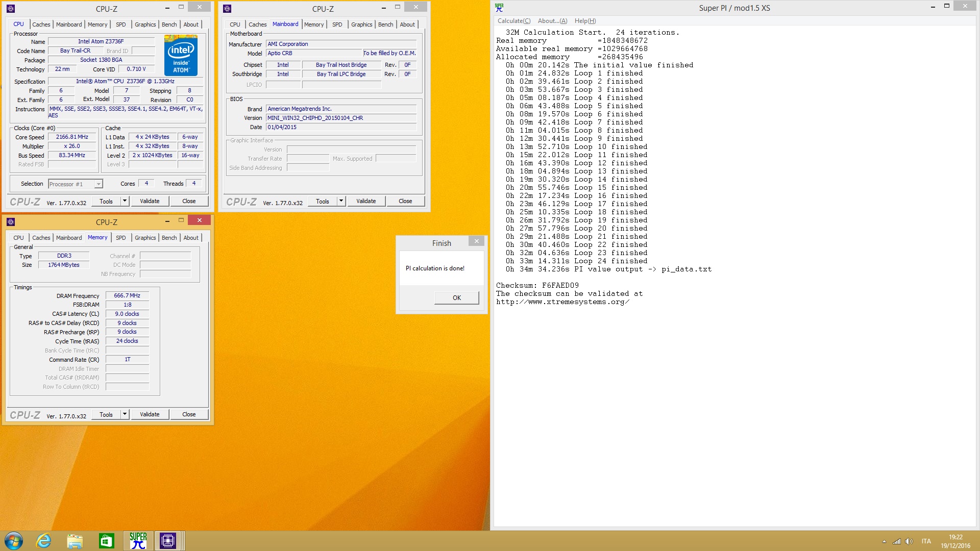Click Validate in the Mainboard window
The image size is (980, 551).
[x=366, y=201]
